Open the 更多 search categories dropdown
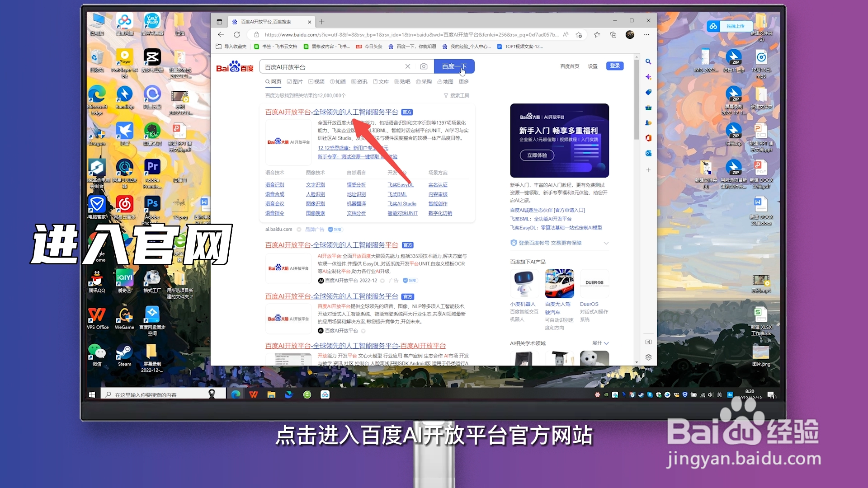 pos(465,81)
